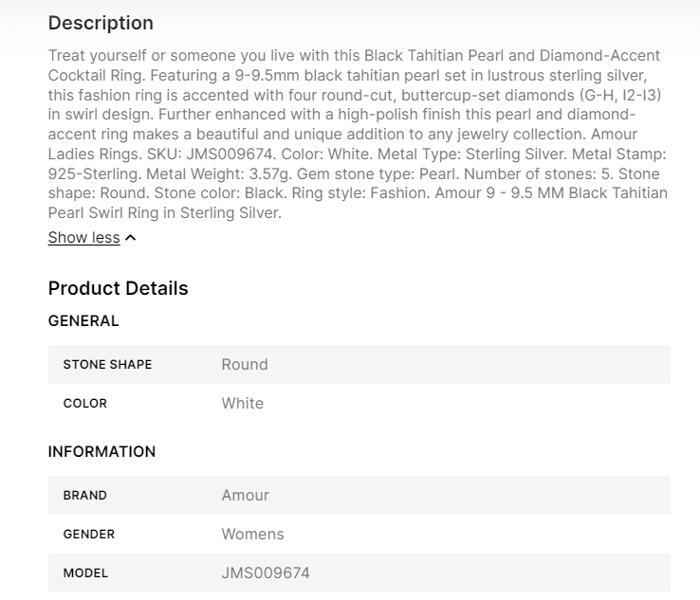This screenshot has width=700, height=600.
Task: Click the Description heading
Action: click(101, 23)
